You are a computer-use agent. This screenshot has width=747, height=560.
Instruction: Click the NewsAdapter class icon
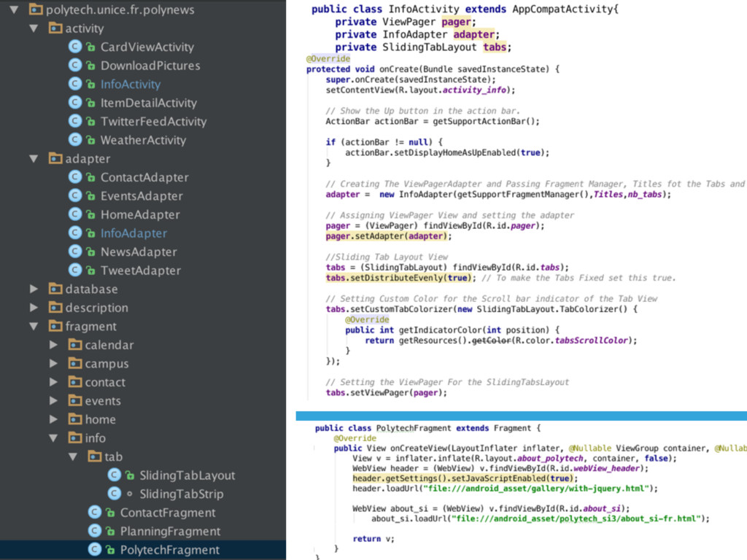pyautogui.click(x=75, y=252)
